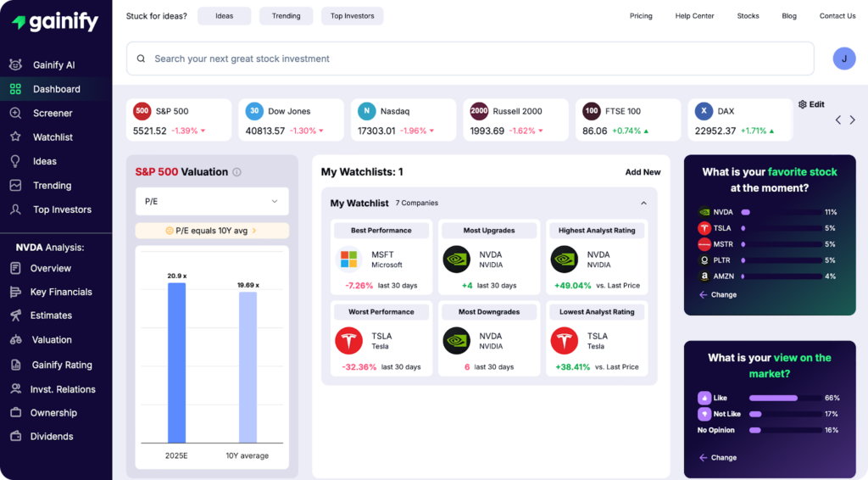This screenshot has width=868, height=480.
Task: Open Pricing in top menu
Action: tap(641, 16)
